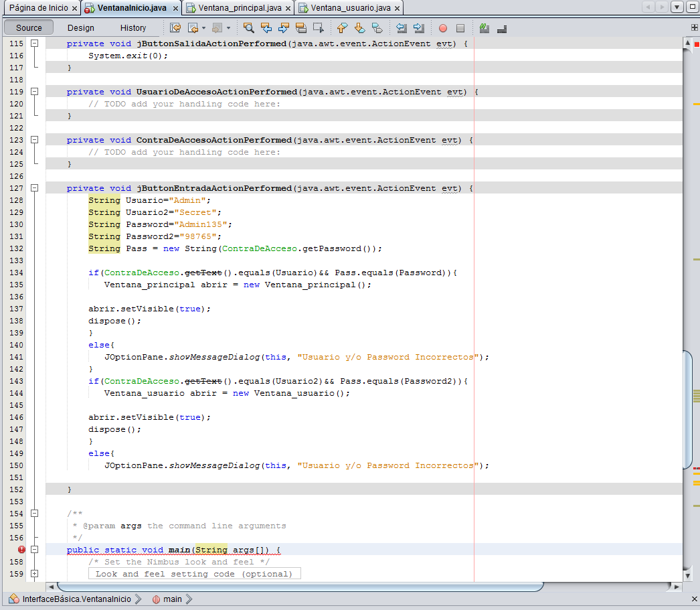This screenshot has width=700, height=610.
Task: Go to the Next Bookmark
Action: pyautogui.click(x=359, y=28)
